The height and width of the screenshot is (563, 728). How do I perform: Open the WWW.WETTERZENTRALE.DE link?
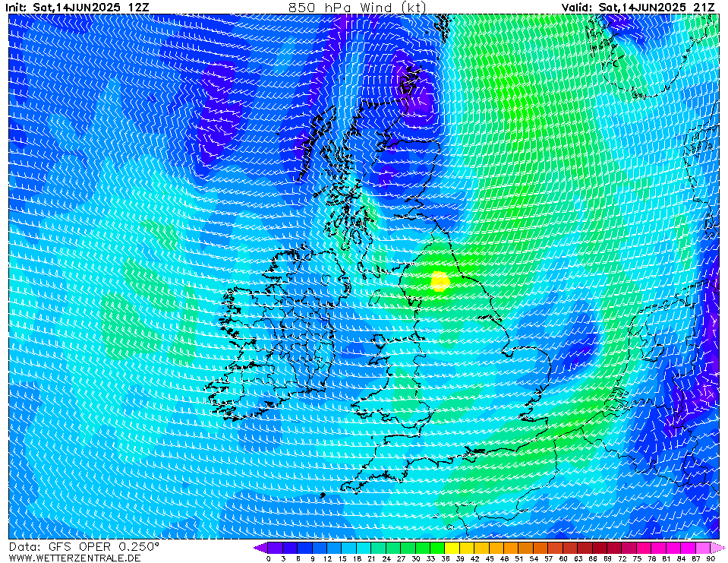[74, 558]
